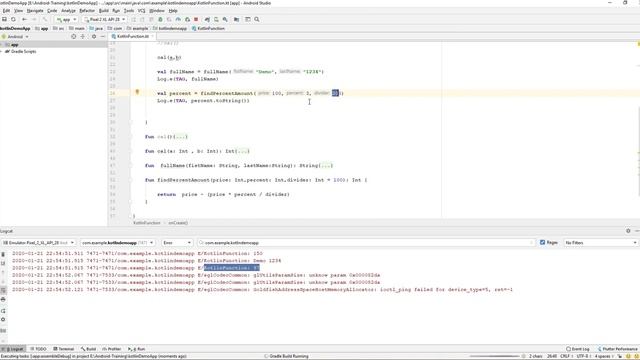The height and width of the screenshot is (360, 640).
Task: Toggle the soft-wrap icon in Logcat sidebar
Action: [3, 290]
